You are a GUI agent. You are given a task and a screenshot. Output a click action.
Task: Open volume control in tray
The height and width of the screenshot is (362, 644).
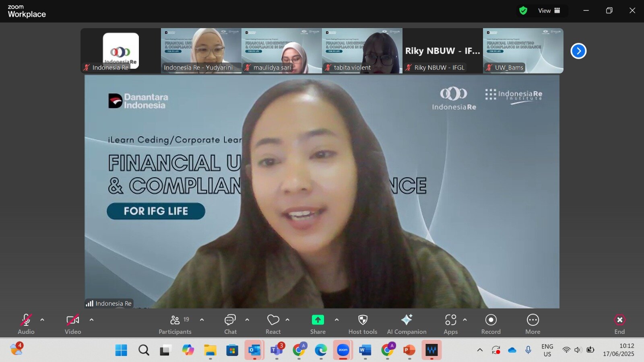click(578, 350)
